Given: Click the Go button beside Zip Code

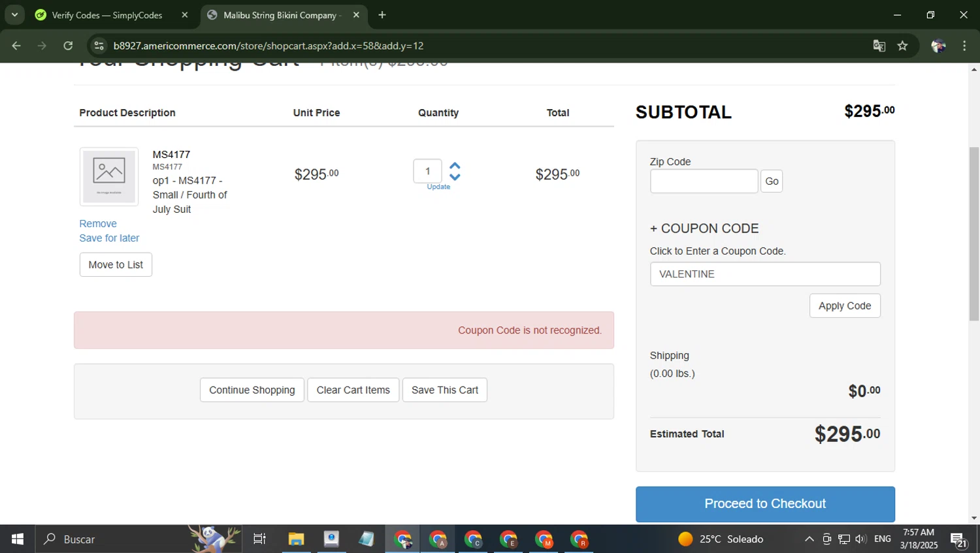Looking at the screenshot, I should pyautogui.click(x=772, y=181).
